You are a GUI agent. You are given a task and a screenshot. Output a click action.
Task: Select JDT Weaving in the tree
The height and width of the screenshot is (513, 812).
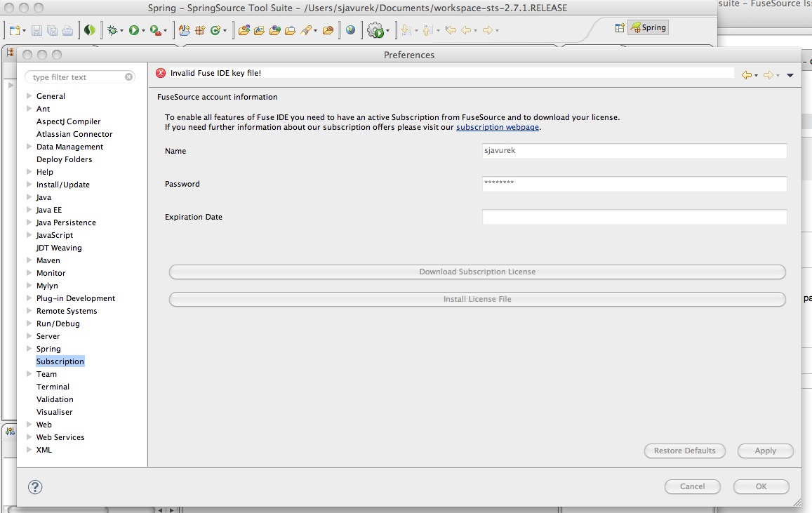(x=58, y=248)
